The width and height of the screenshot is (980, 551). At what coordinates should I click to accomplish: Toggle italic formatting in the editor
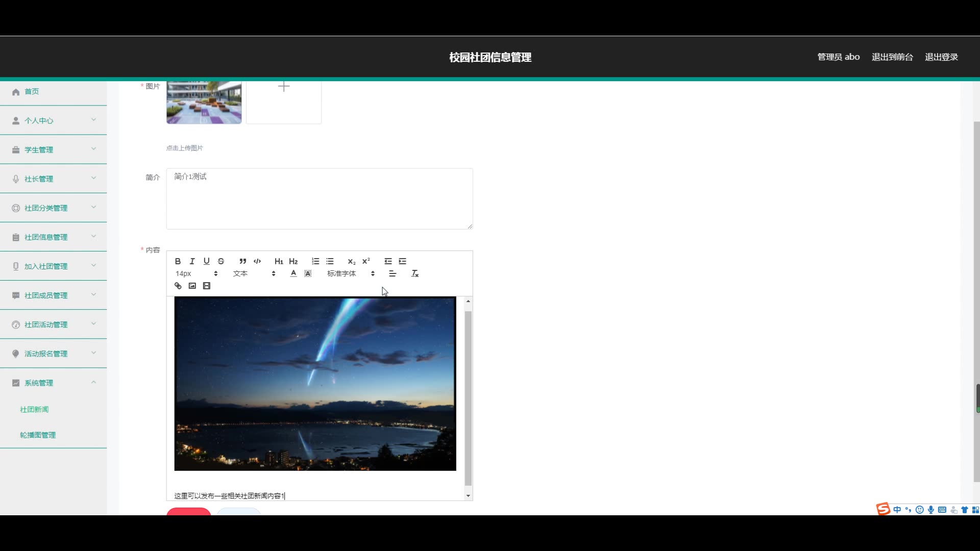(x=192, y=261)
